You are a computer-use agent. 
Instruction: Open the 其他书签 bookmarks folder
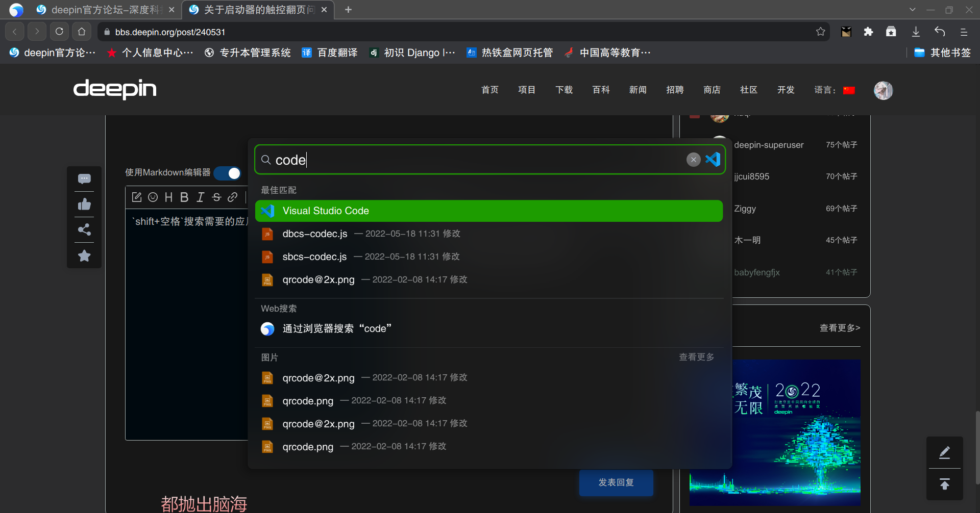pos(942,53)
